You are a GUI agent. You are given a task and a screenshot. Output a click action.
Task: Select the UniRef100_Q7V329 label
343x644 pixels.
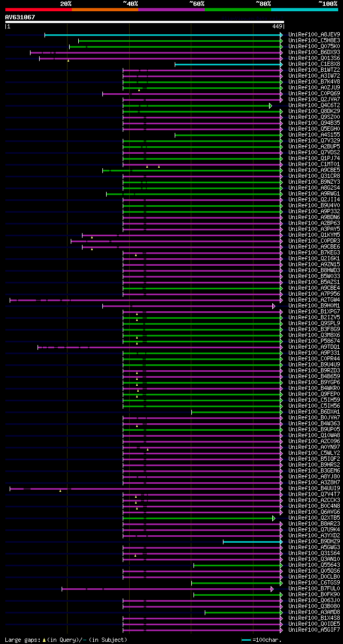pos(314,141)
